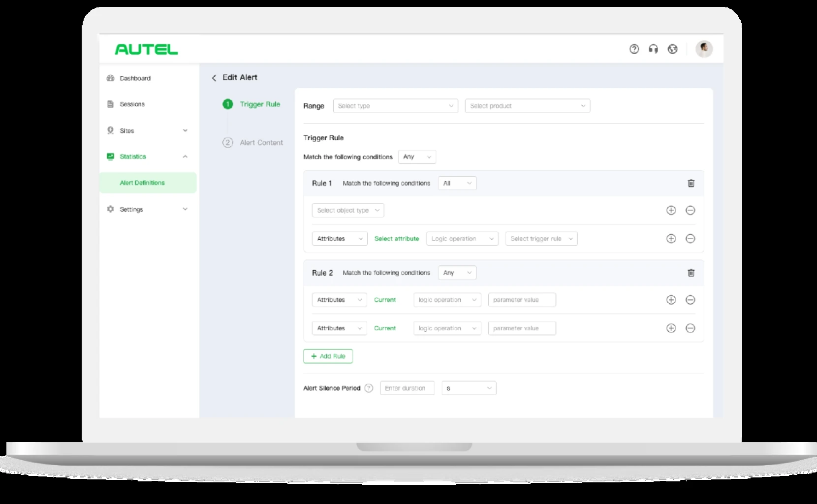Expand the Settings menu chevron
This screenshot has height=504, width=817.
185,209
